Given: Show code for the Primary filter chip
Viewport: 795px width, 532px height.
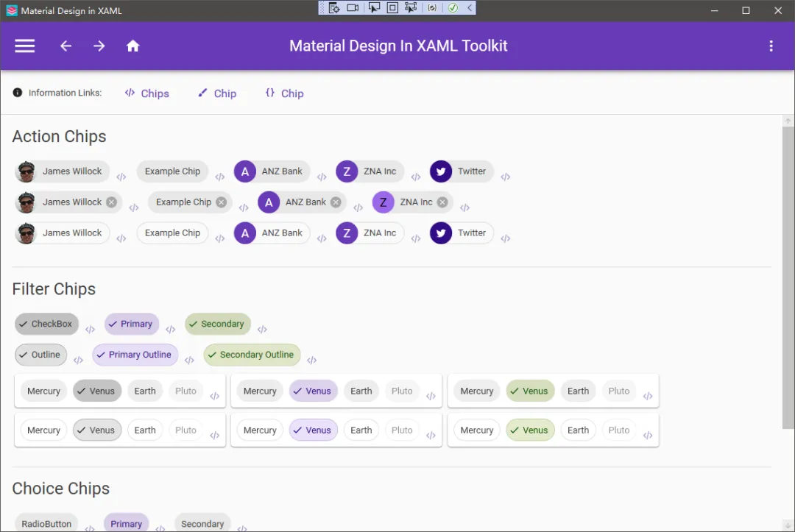Looking at the screenshot, I should [x=170, y=330].
